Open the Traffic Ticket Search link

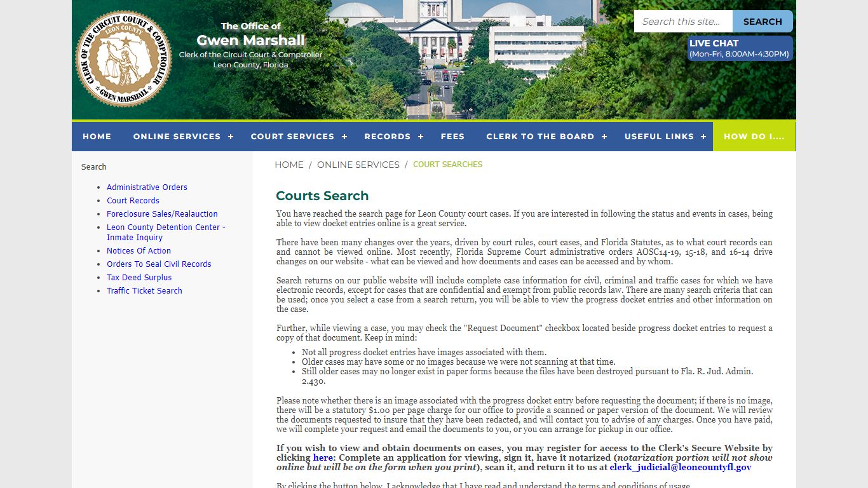144,291
